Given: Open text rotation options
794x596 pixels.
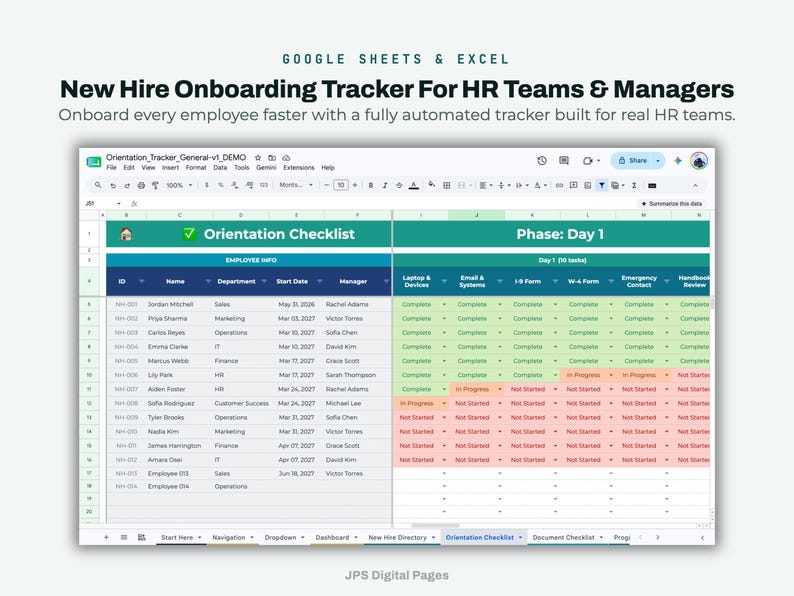Looking at the screenshot, I should point(540,185).
